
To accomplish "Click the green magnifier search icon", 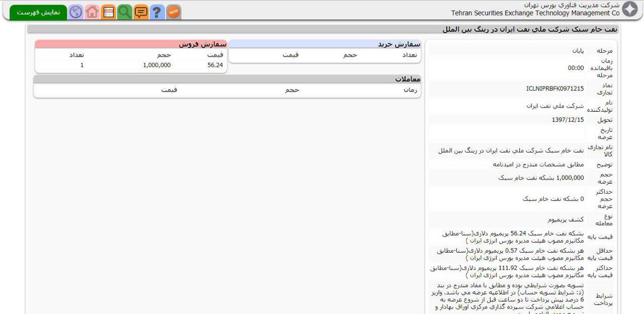I will [125, 12].
